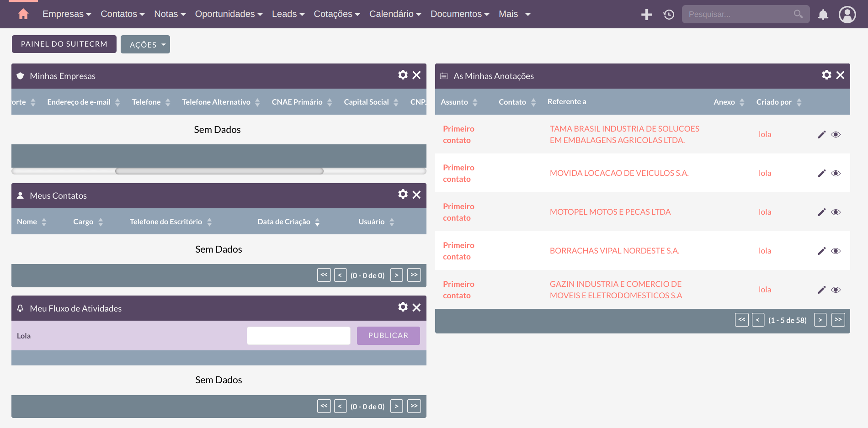868x428 pixels.
Task: Open the Cotações menu
Action: pos(336,14)
